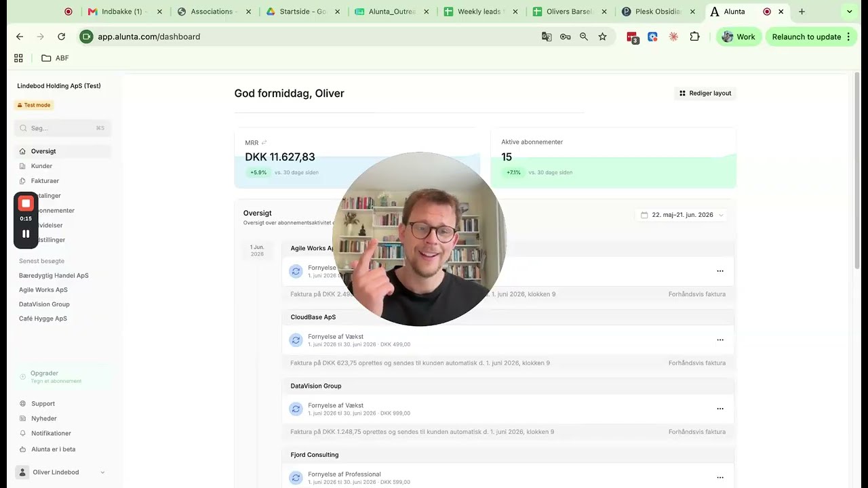Screen dimensions: 868x488
Task: Open the Chrome extensions puzzle icon
Action: (694, 37)
